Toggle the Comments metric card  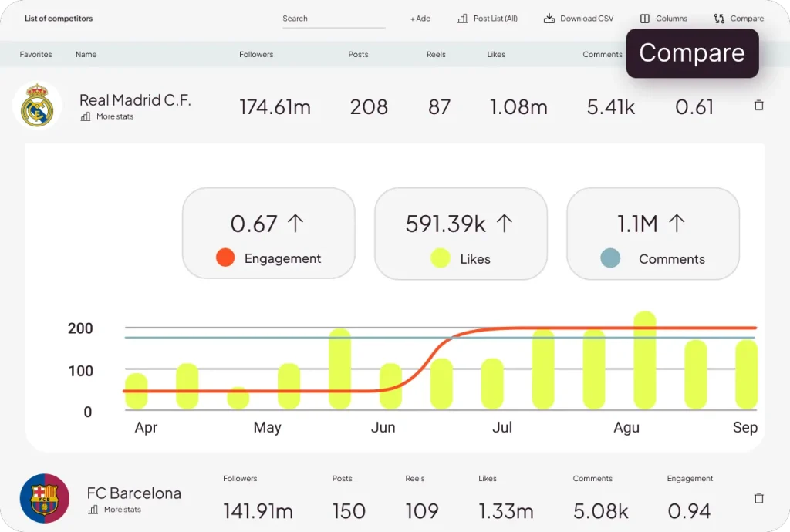[x=653, y=233]
